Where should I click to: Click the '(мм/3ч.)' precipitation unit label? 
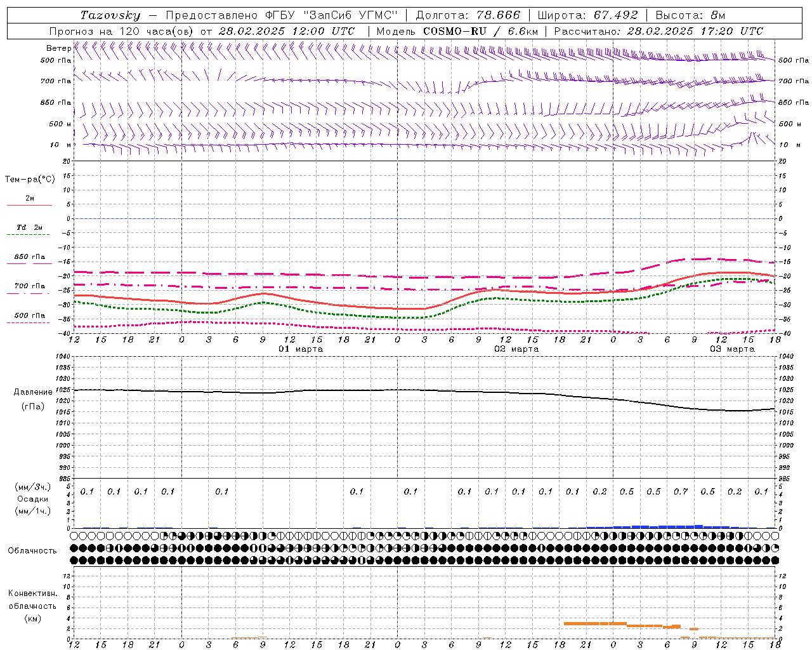33,487
